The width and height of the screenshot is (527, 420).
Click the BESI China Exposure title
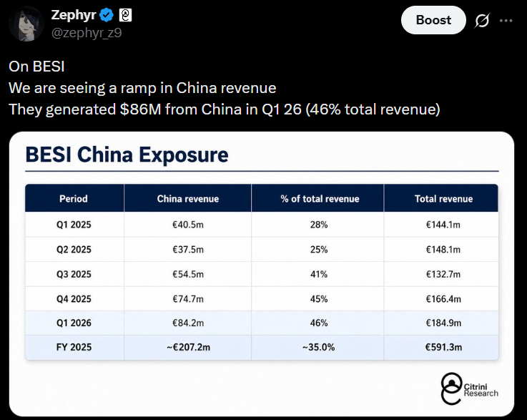[x=127, y=155]
